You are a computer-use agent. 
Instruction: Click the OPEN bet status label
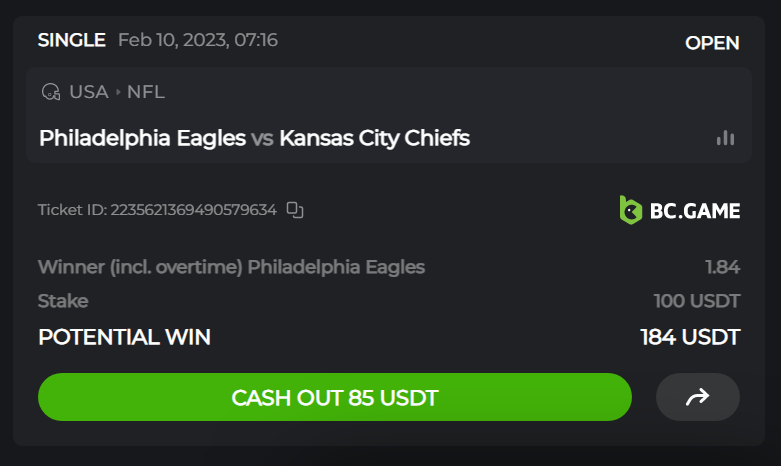pos(712,43)
